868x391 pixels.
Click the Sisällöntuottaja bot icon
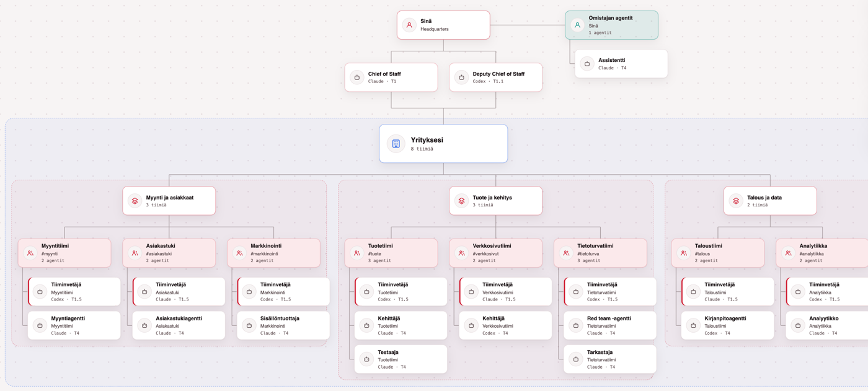pyautogui.click(x=249, y=325)
